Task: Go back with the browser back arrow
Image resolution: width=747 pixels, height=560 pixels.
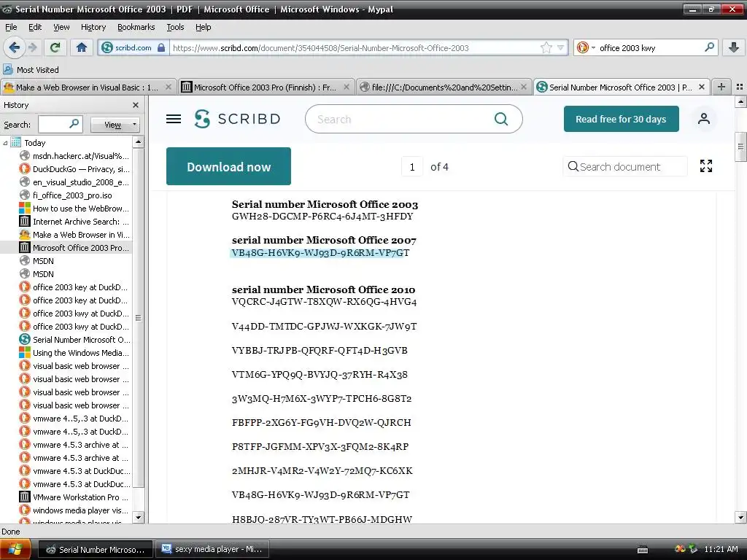Action: (x=15, y=47)
